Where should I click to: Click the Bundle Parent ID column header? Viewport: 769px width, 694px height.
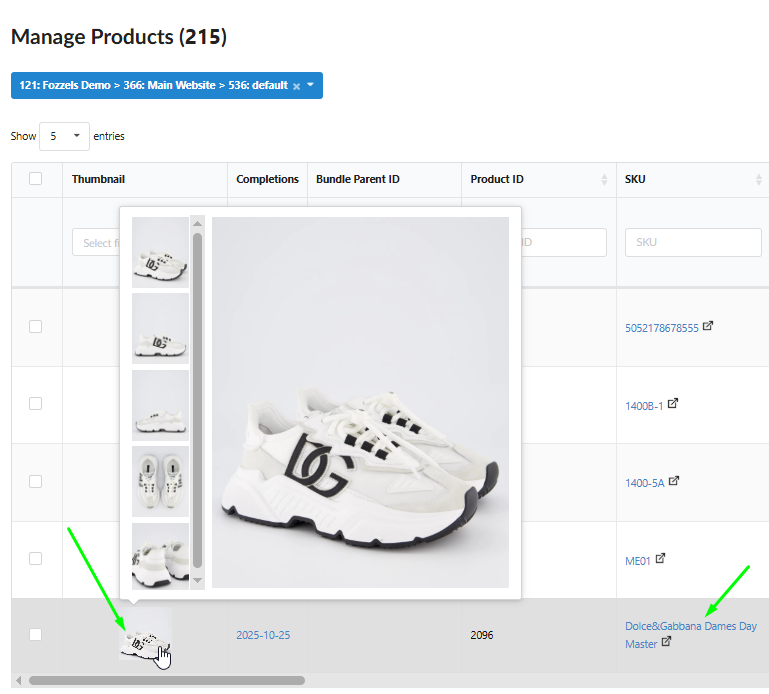tap(358, 180)
